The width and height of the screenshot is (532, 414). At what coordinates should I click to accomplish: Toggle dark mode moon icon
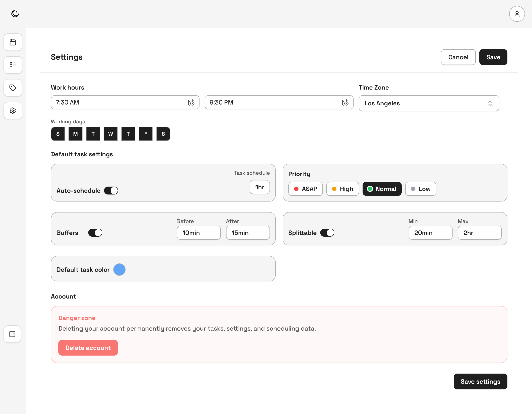click(x=15, y=14)
